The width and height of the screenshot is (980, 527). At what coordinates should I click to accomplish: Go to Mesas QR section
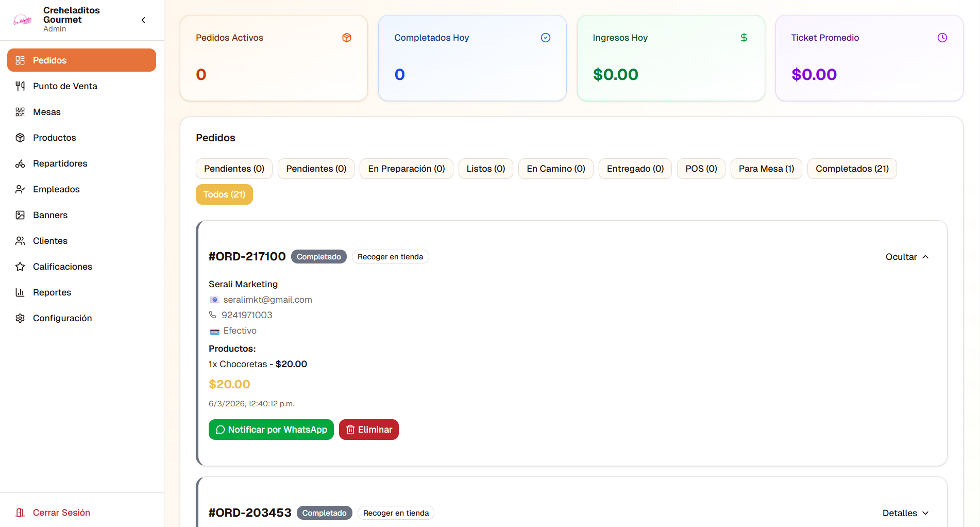[x=81, y=112]
